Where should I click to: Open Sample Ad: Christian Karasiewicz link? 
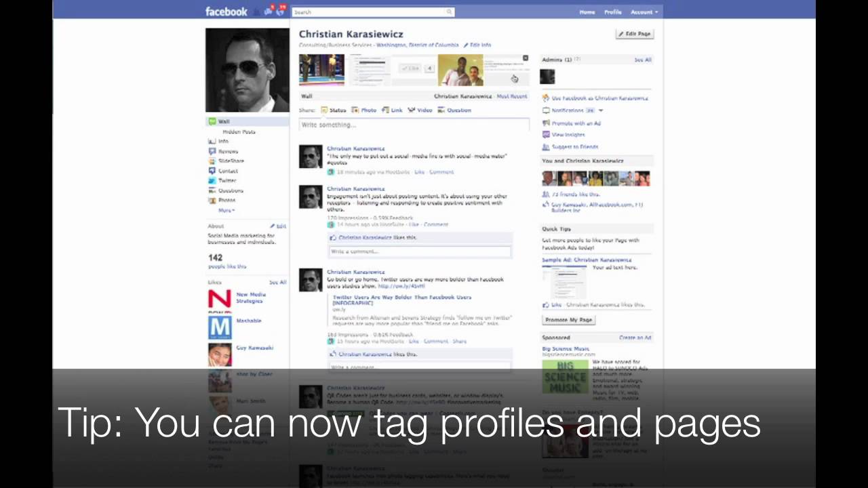[587, 260]
